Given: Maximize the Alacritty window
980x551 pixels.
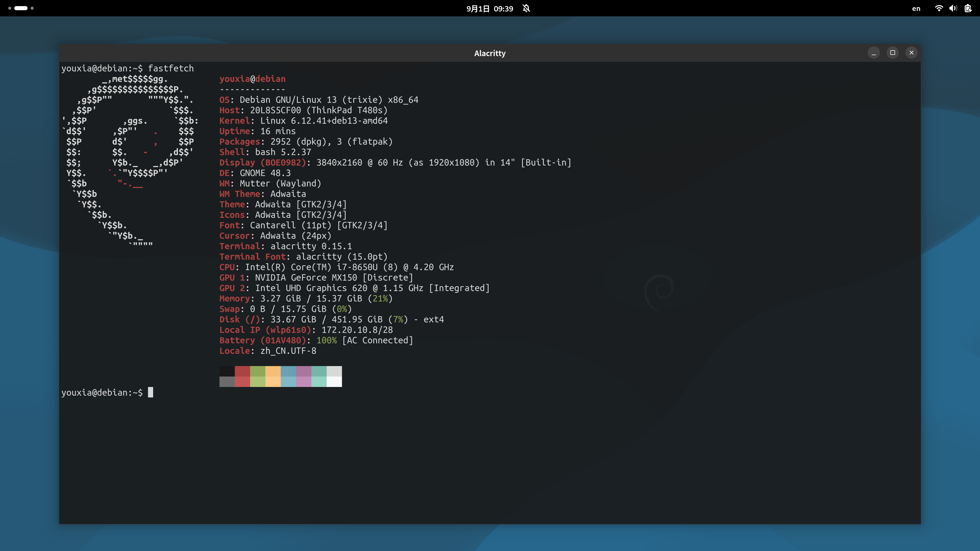Looking at the screenshot, I should (x=892, y=53).
